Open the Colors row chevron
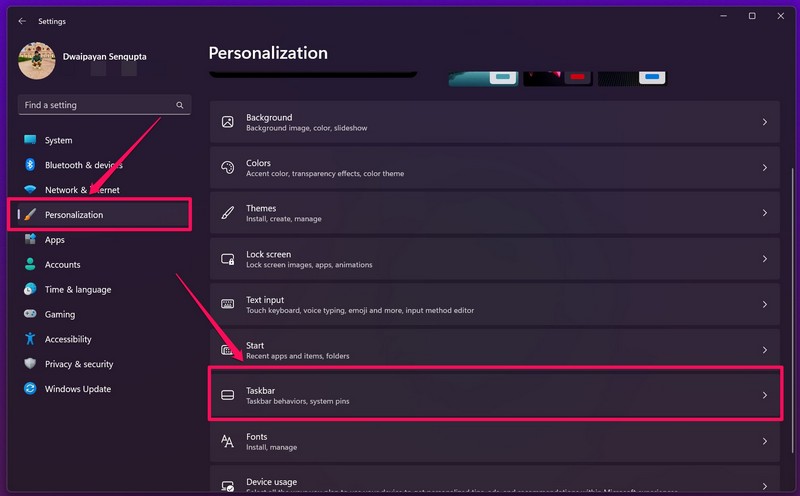The image size is (800, 496). (x=765, y=168)
